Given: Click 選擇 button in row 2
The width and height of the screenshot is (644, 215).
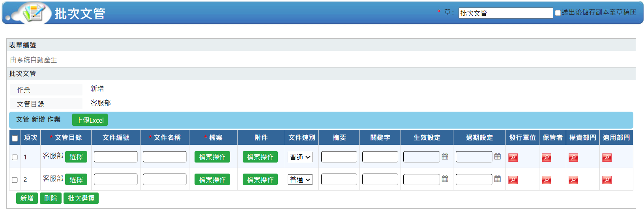Looking at the screenshot, I should point(76,179).
